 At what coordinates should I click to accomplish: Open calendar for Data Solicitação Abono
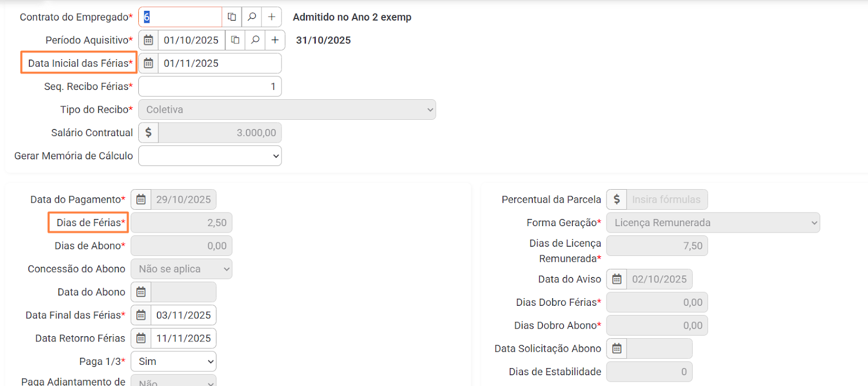pos(617,349)
